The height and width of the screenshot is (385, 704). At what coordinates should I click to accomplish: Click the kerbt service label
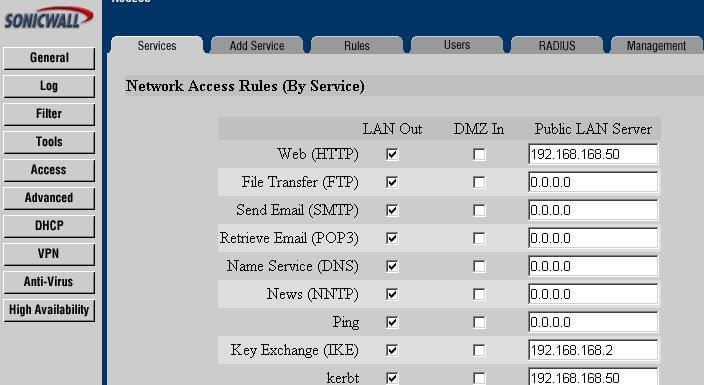point(343,378)
